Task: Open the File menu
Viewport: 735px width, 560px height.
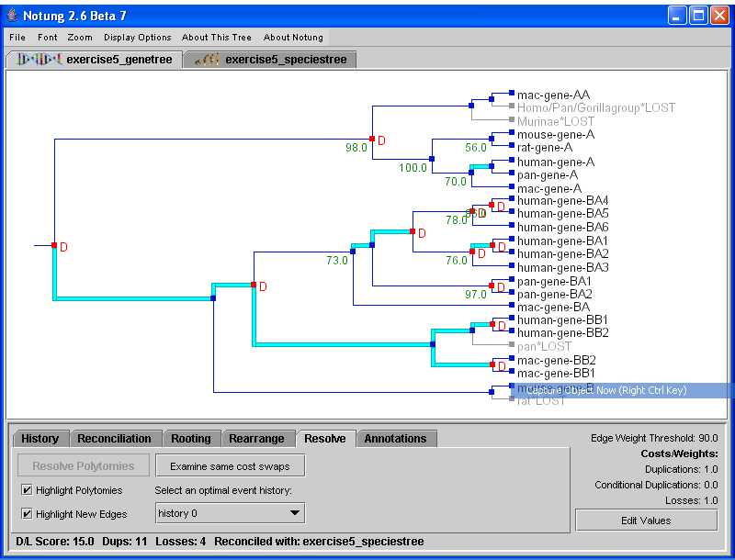Action: tap(17, 38)
